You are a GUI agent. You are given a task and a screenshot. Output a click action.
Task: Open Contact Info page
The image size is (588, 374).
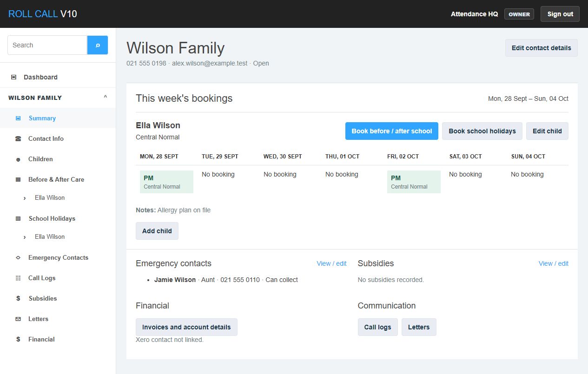tap(58, 138)
